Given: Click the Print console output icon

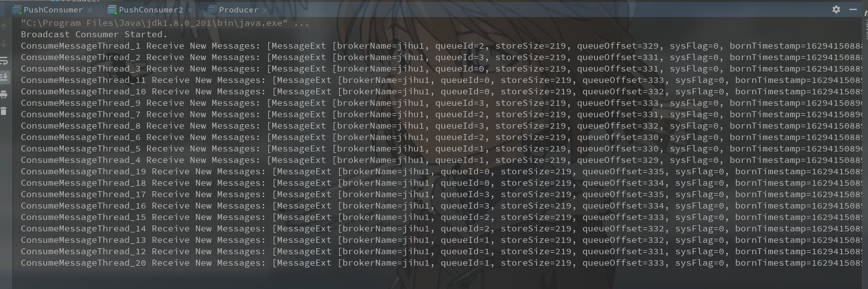Looking at the screenshot, I should 4,94.
